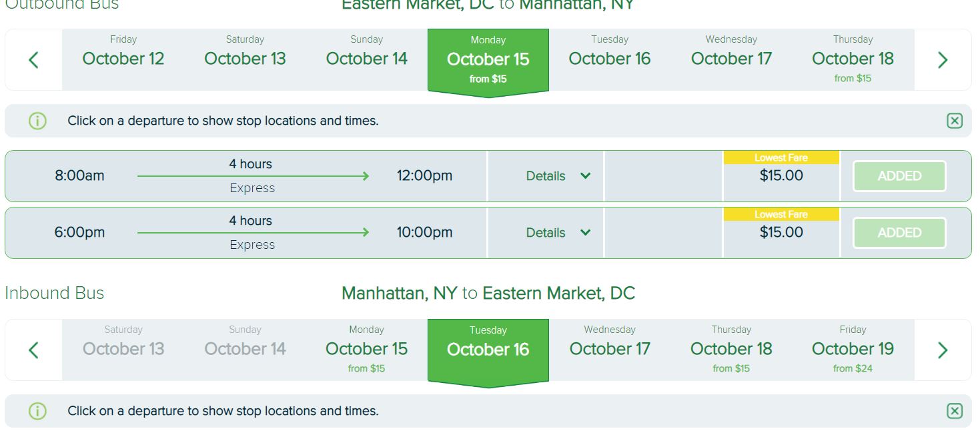Image resolution: width=980 pixels, height=435 pixels.
Task: Dismiss the inbound departure info message
Action: (955, 411)
